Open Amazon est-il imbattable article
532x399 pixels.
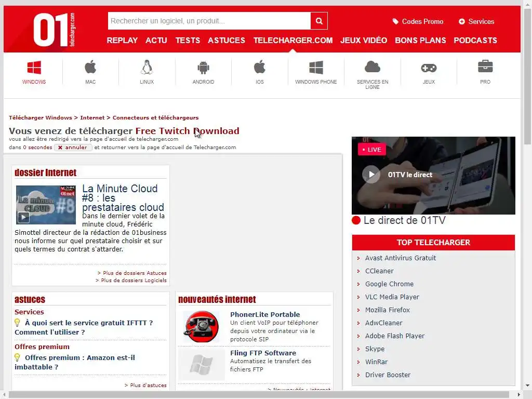[75, 362]
